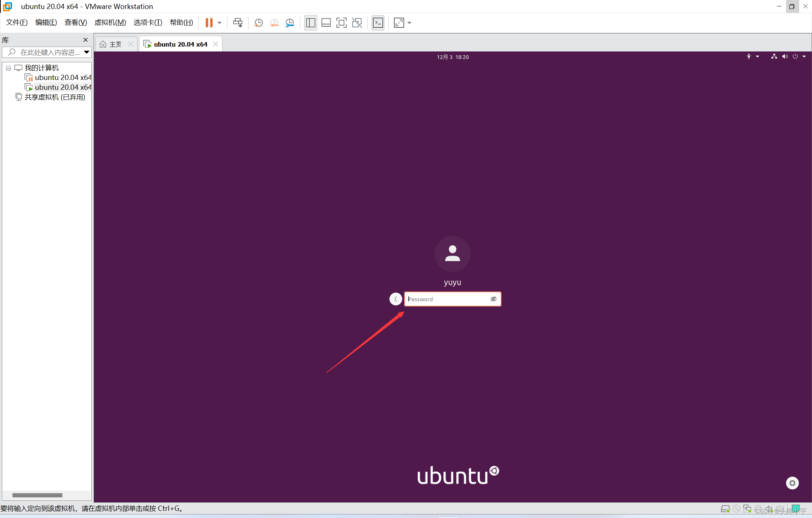812x518 pixels.
Task: Switch to Unity mode
Action: coord(357,23)
